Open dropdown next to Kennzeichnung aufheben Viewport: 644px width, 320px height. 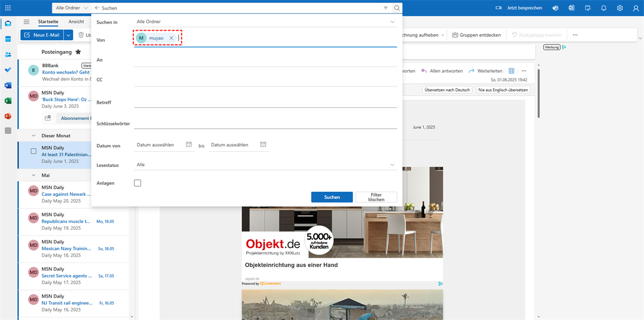click(443, 35)
